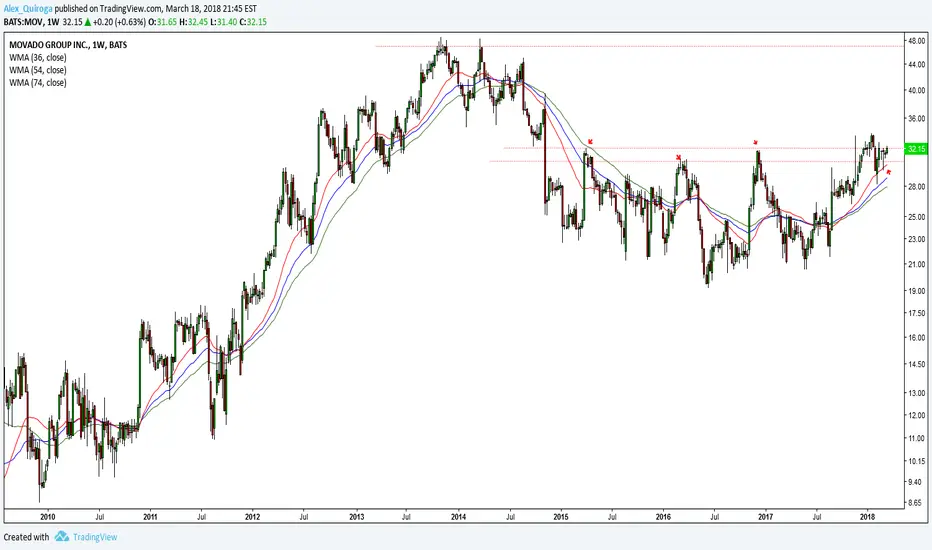
Task: Click the 16.00 price axis label
Action: [917, 337]
